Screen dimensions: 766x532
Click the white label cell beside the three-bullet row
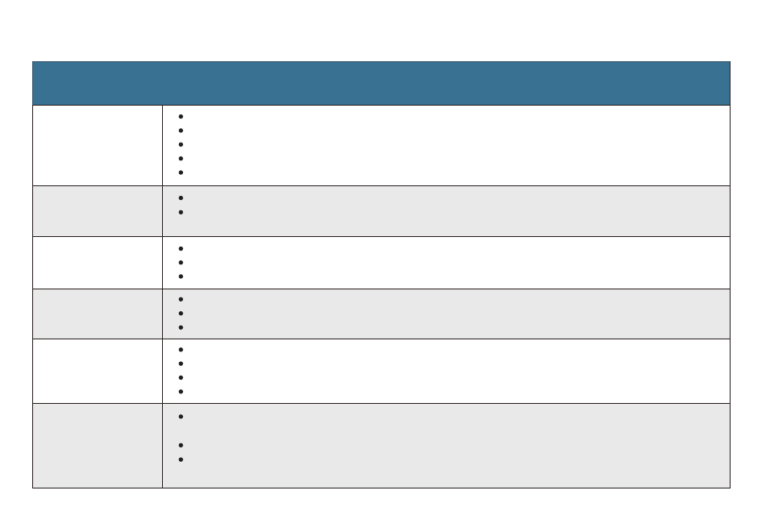point(98,263)
